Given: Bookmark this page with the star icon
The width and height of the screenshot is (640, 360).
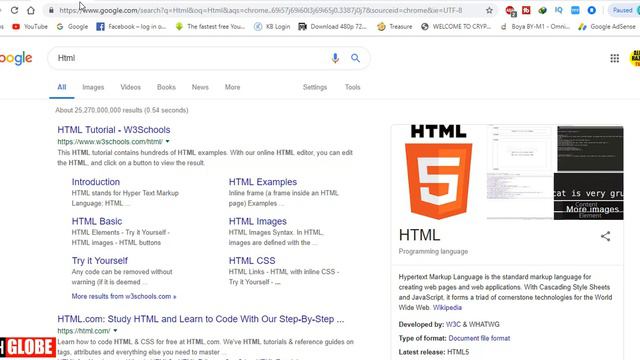Looking at the screenshot, I should (x=489, y=10).
